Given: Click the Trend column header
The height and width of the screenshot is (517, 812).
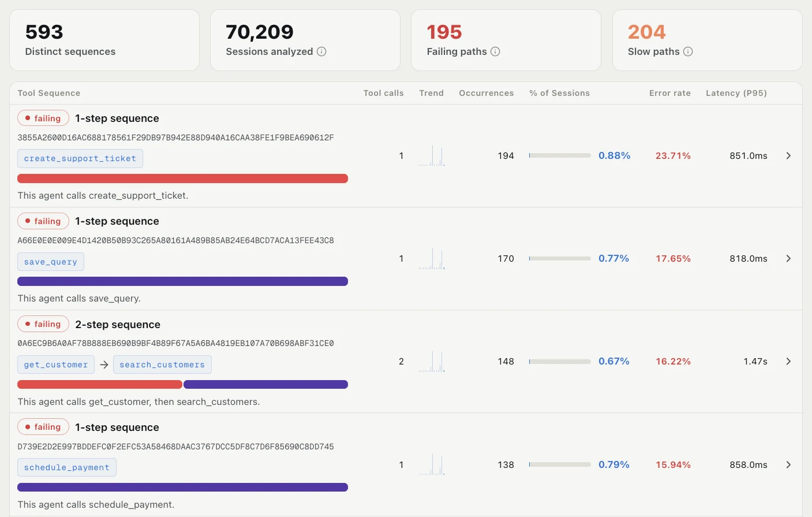Looking at the screenshot, I should (x=432, y=93).
